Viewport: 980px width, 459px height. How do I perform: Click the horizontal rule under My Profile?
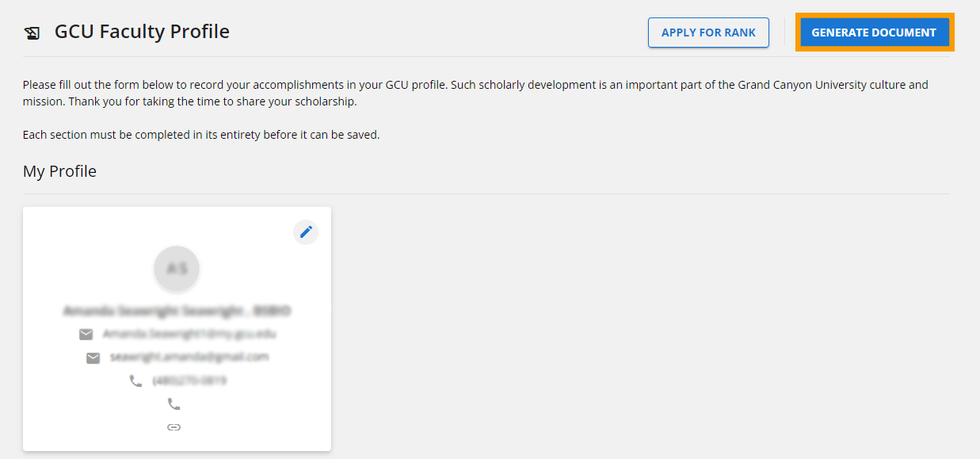pos(486,193)
